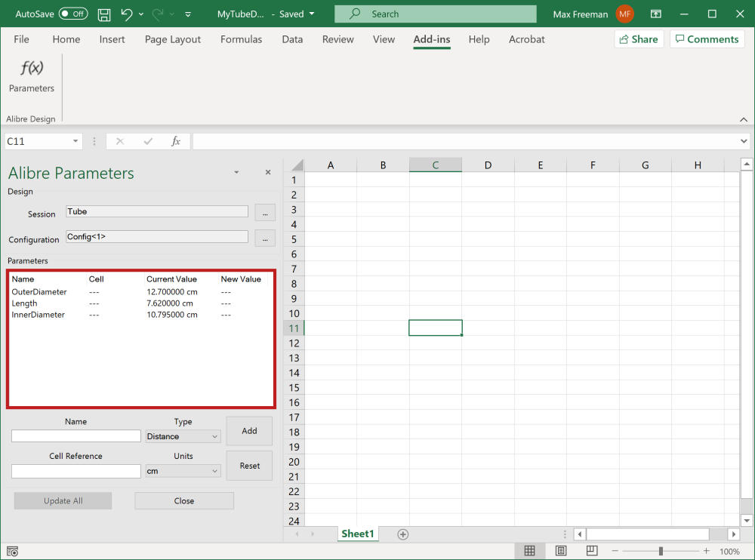
Task: Click the Insert Function fx icon
Action: (175, 141)
